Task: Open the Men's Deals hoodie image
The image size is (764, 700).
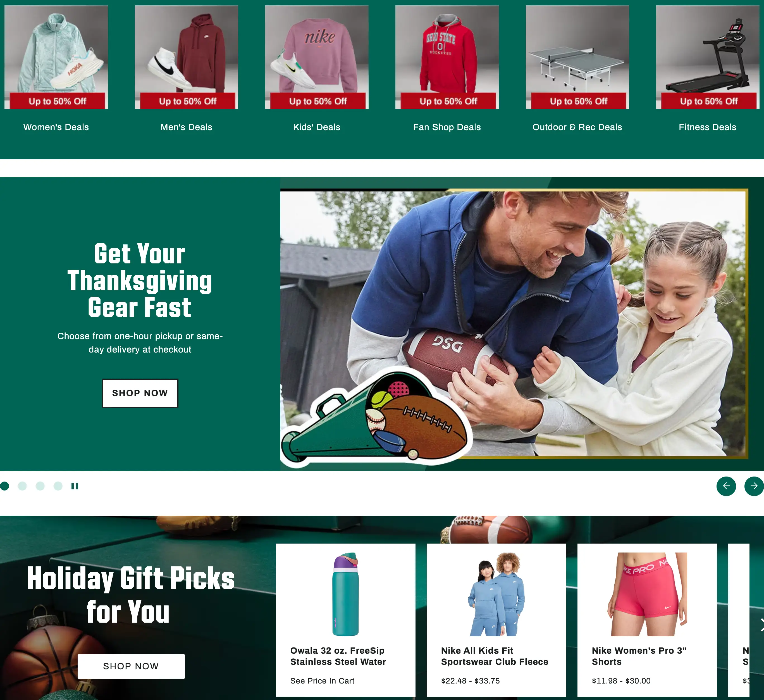Action: (x=187, y=57)
